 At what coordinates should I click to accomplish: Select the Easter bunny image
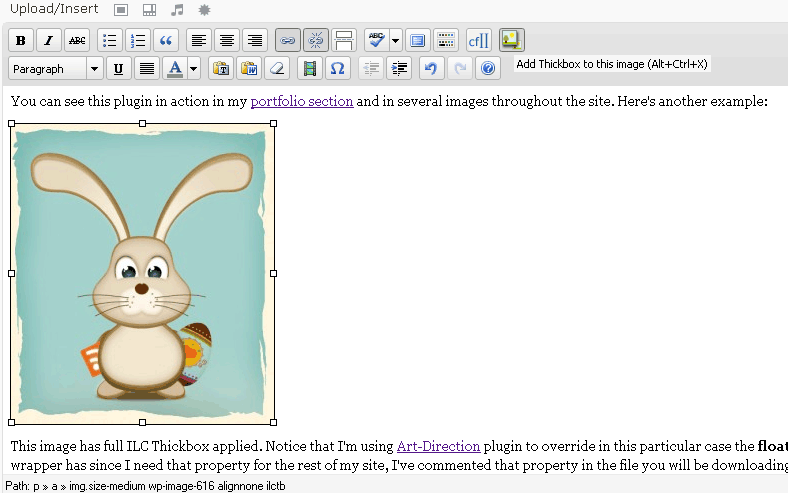142,273
